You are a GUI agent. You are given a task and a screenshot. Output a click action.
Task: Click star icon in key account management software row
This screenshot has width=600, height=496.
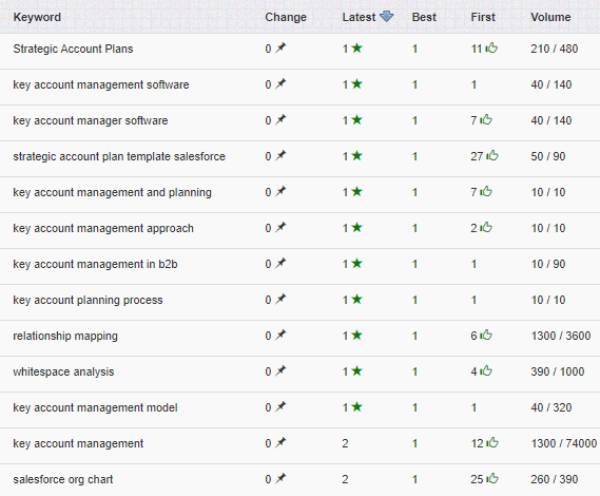(x=357, y=84)
